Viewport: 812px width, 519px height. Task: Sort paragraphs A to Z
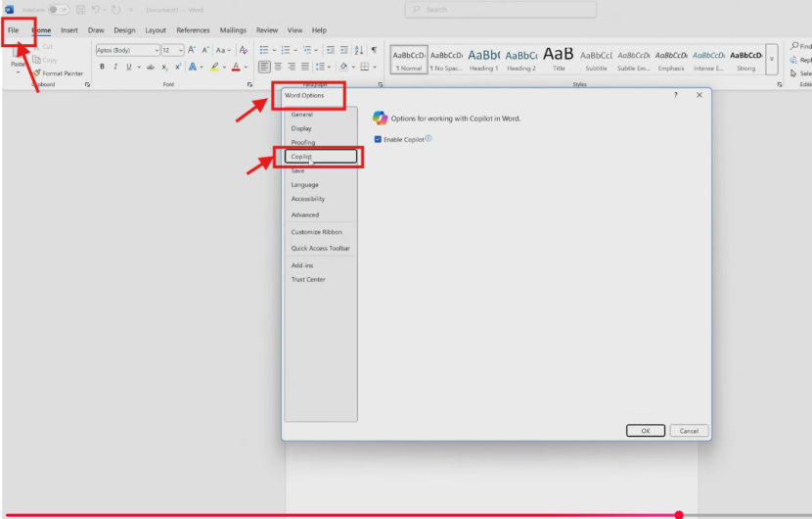click(359, 50)
